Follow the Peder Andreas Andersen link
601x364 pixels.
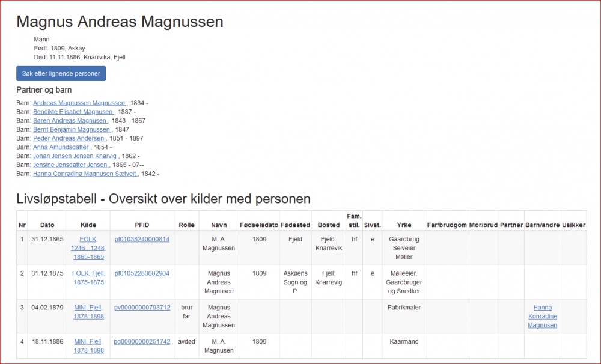[x=69, y=138]
